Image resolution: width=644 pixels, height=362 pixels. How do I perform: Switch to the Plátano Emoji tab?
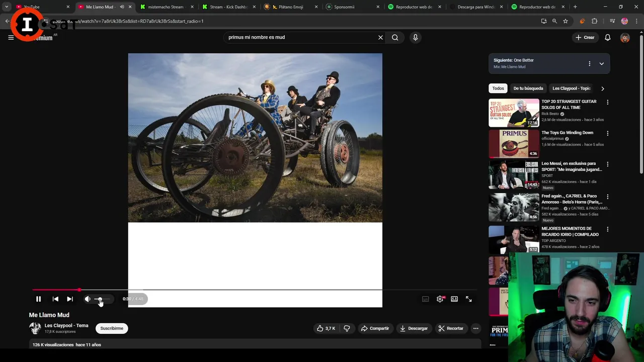(291, 7)
